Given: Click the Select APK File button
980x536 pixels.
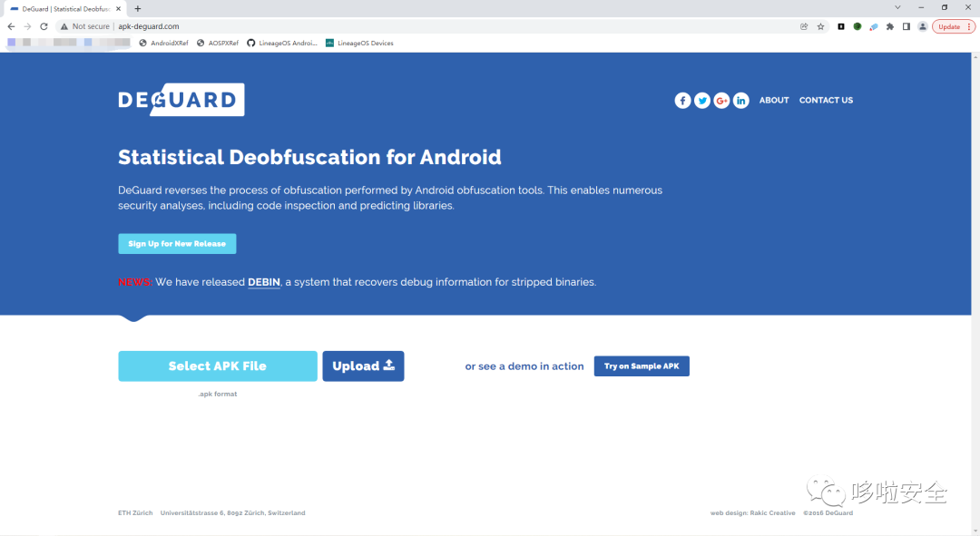Looking at the screenshot, I should 218,366.
